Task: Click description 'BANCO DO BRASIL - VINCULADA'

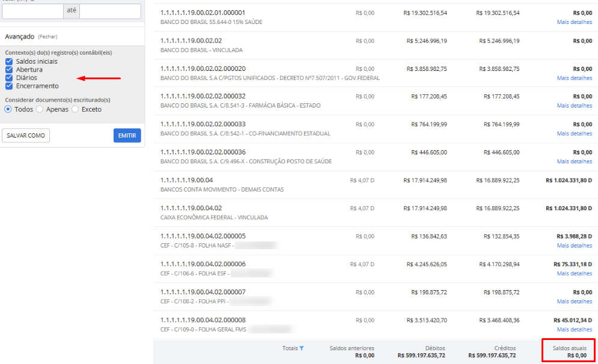Action: point(201,50)
